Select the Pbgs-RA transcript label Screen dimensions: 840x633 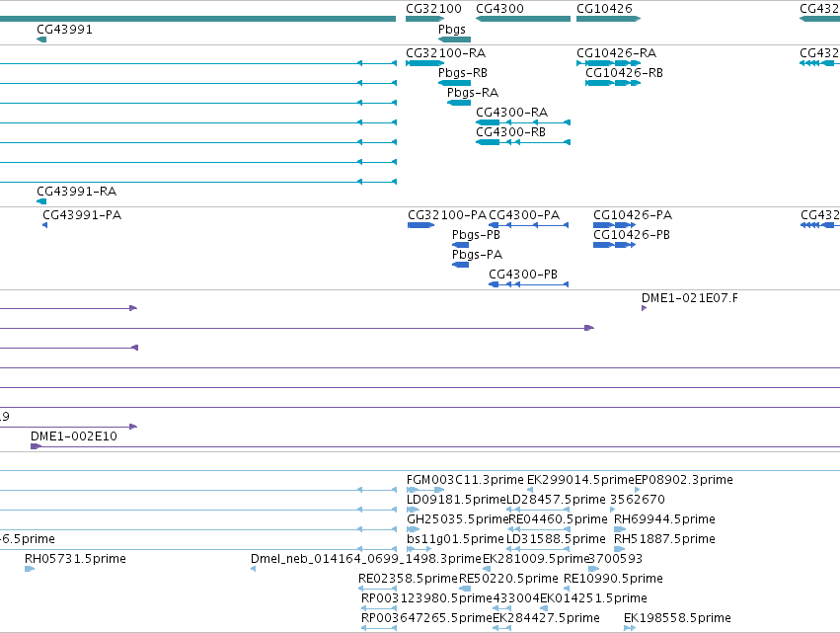coord(473,93)
